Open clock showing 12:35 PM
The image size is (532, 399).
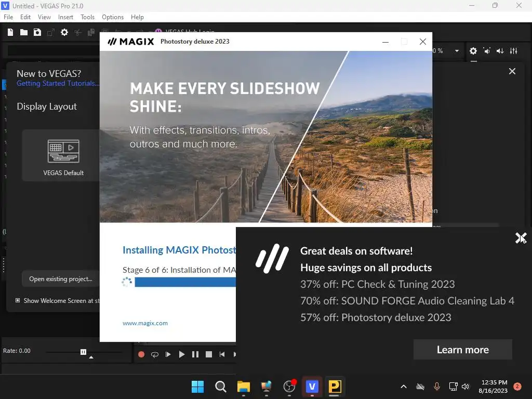pos(494,387)
